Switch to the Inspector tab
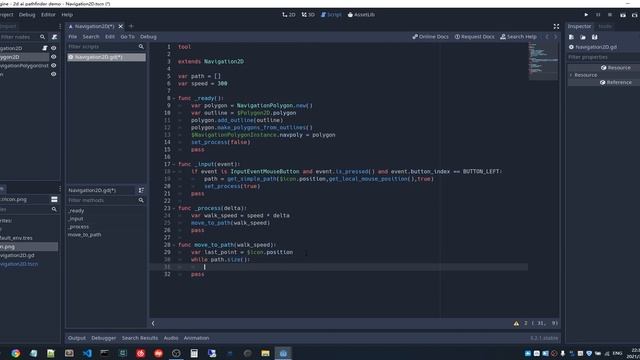 579,27
